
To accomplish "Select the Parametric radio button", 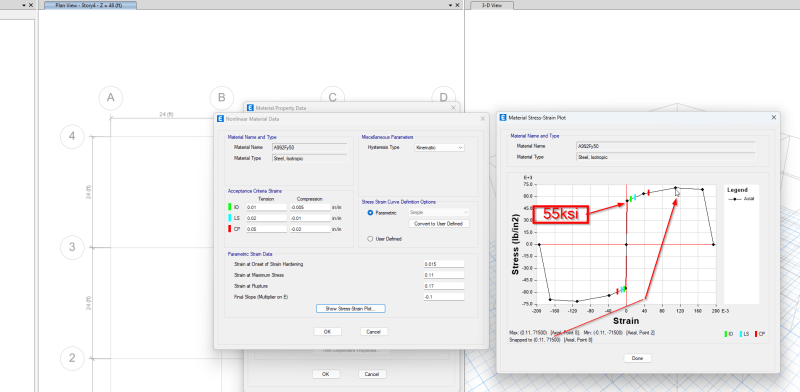I will tap(370, 213).
